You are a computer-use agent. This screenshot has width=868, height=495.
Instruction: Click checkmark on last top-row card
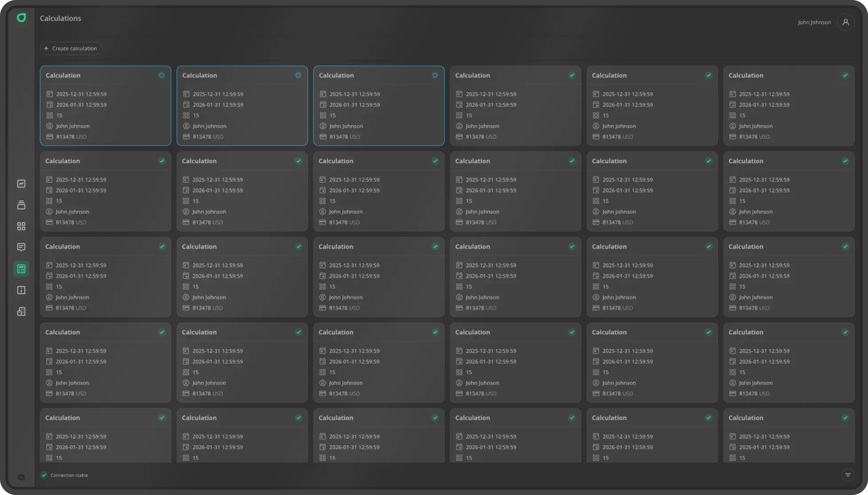click(x=845, y=75)
